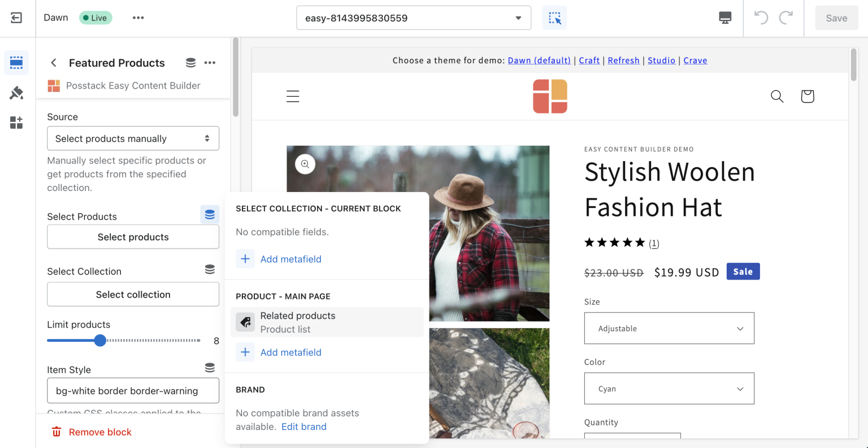This screenshot has height=448, width=868.
Task: Click the Item Style text field
Action: (x=133, y=390)
